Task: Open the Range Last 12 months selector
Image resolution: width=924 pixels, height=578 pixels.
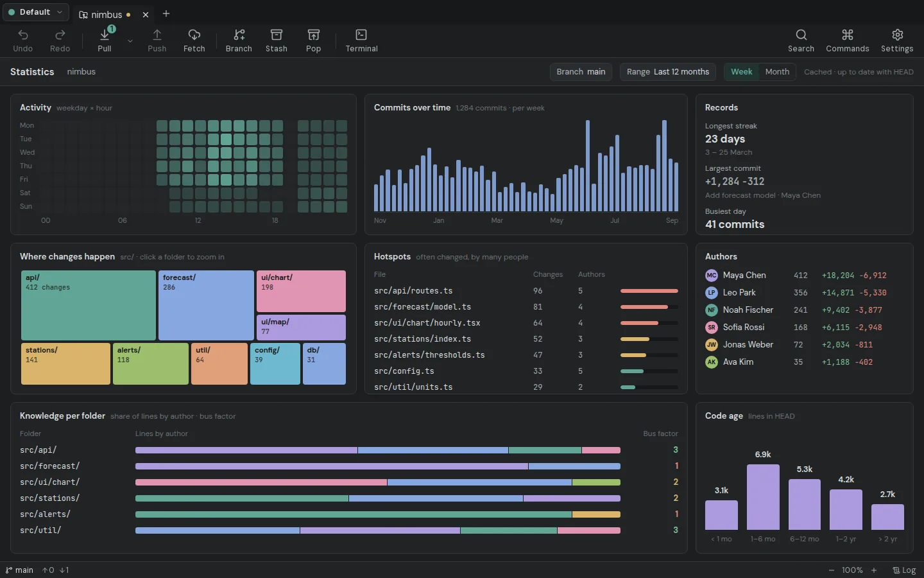Action: pyautogui.click(x=668, y=72)
